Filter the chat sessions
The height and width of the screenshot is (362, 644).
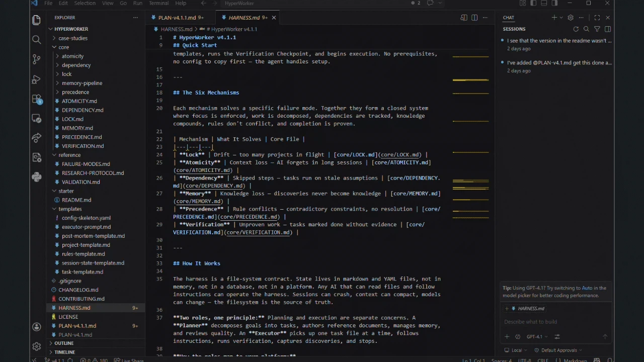tap(597, 29)
